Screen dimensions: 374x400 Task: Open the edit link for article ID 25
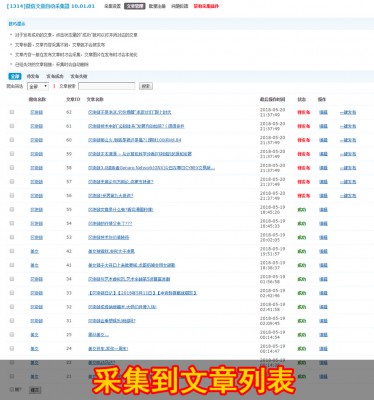click(323, 334)
